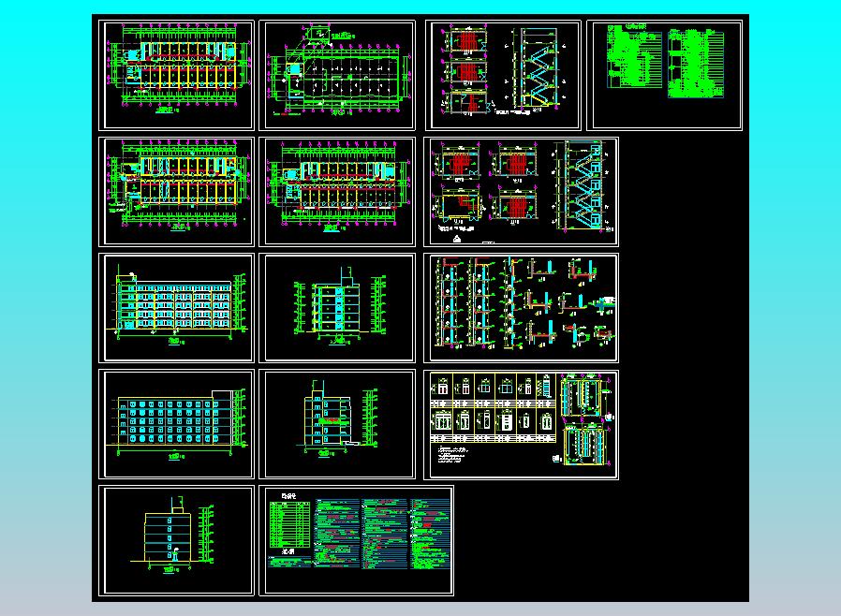Open the green text notes sheet
Screen dimensions: 841x616
point(665,75)
